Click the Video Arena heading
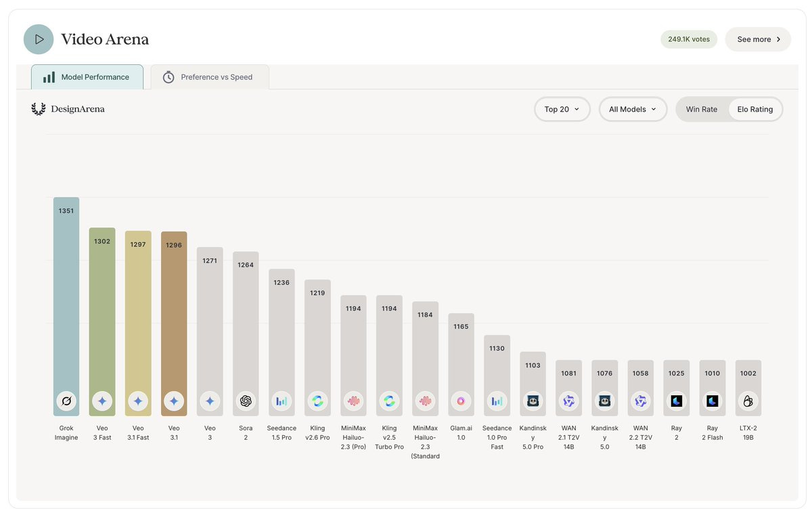The height and width of the screenshot is (519, 812). [x=105, y=39]
